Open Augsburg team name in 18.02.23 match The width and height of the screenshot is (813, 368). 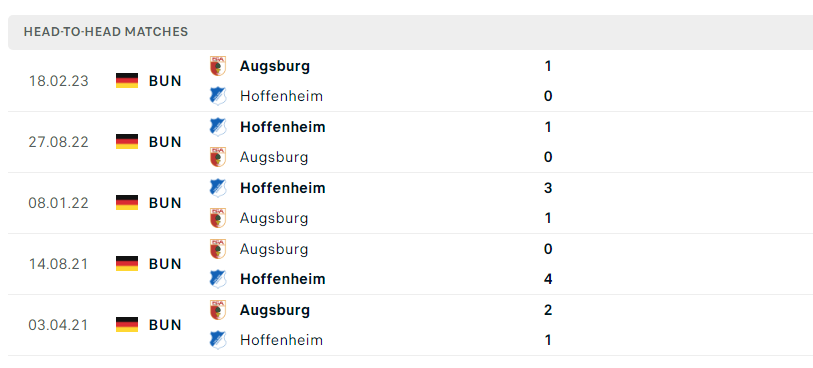275,66
